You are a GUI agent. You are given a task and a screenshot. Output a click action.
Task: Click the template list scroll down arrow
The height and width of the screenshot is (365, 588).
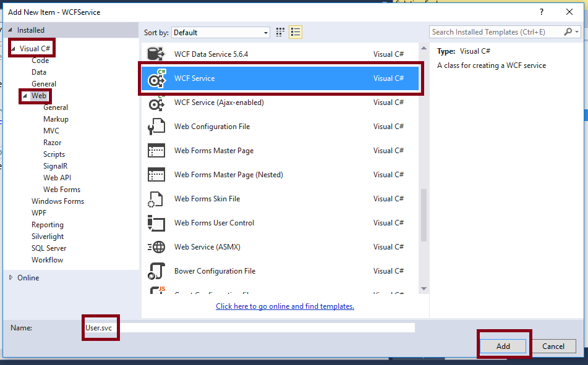coord(424,288)
